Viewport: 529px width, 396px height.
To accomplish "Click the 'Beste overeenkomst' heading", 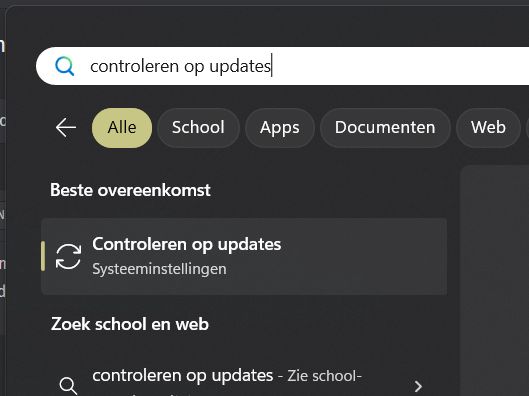I will click(130, 190).
